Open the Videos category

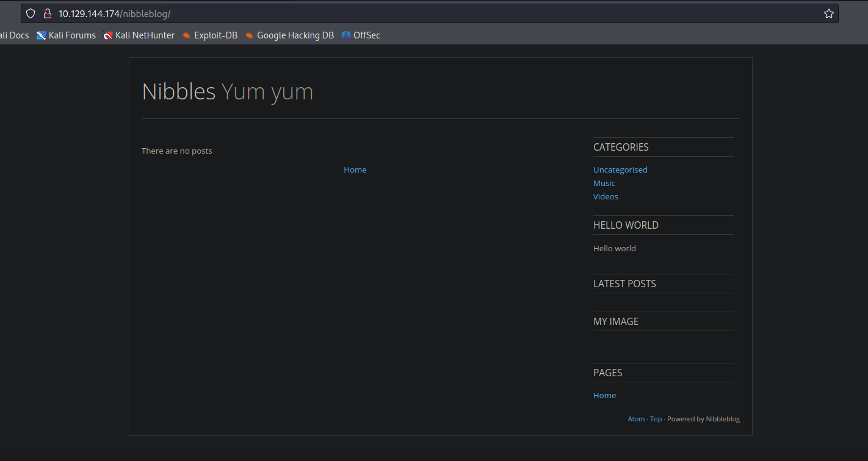click(x=606, y=196)
